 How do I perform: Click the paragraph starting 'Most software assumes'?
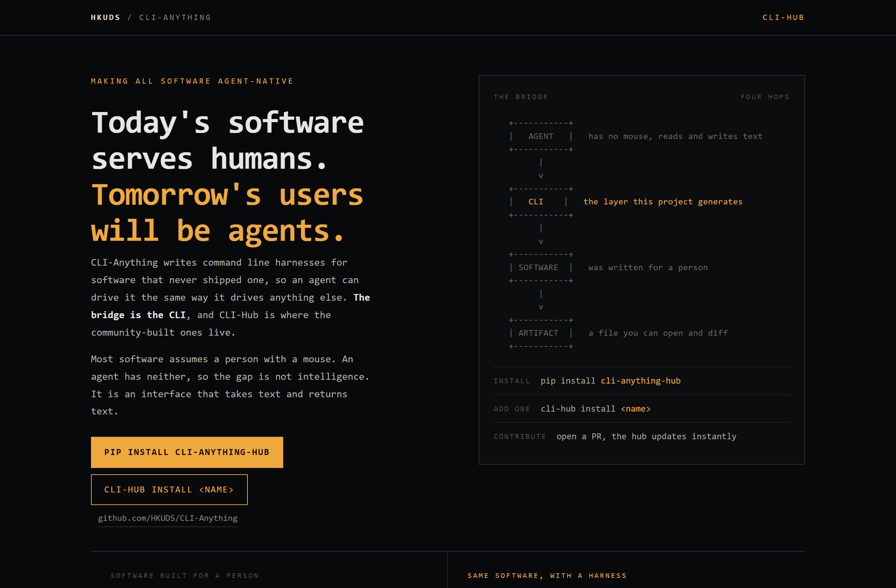(230, 385)
